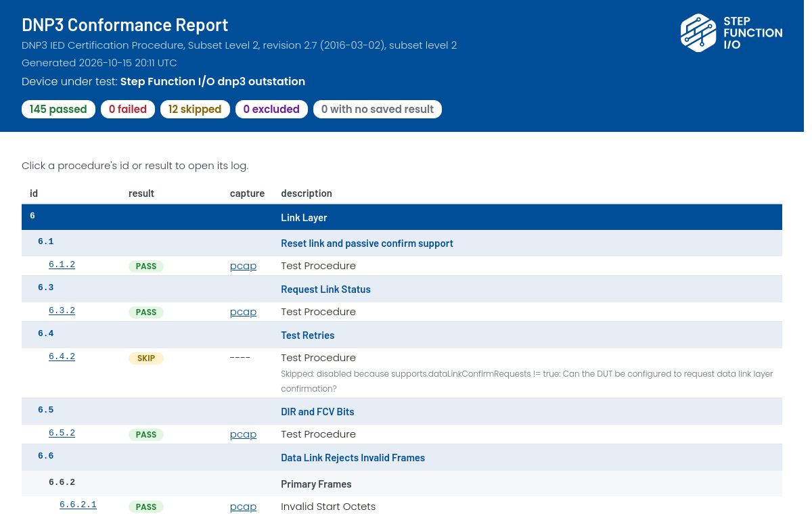The height and width of the screenshot is (514, 812).
Task: Click the 'description' column header
Action: point(307,193)
